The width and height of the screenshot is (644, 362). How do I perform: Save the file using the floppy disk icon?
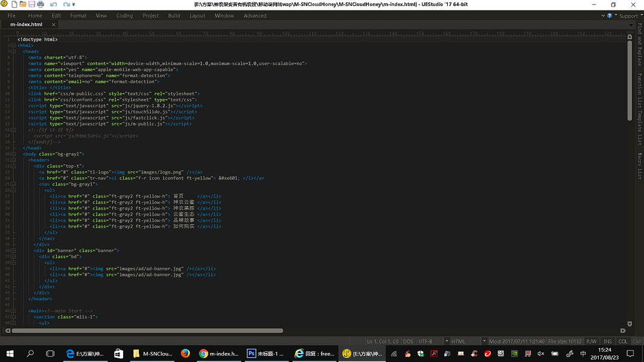point(31,4)
